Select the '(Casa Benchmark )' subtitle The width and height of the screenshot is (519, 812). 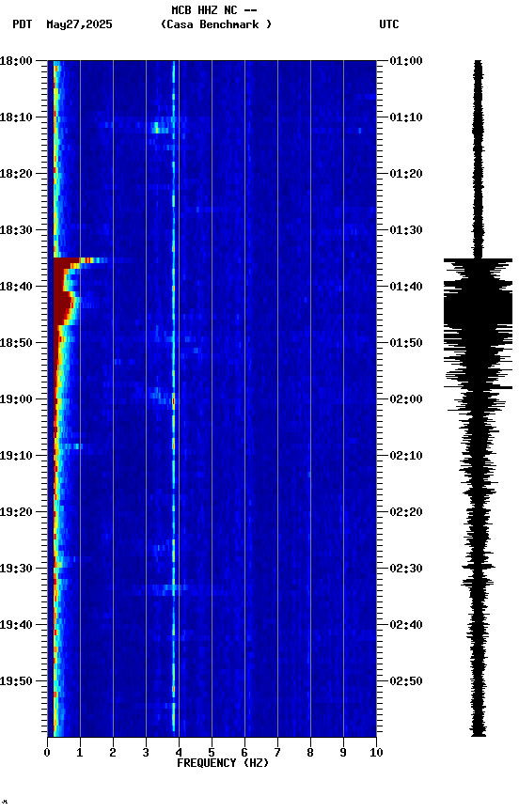click(x=215, y=24)
